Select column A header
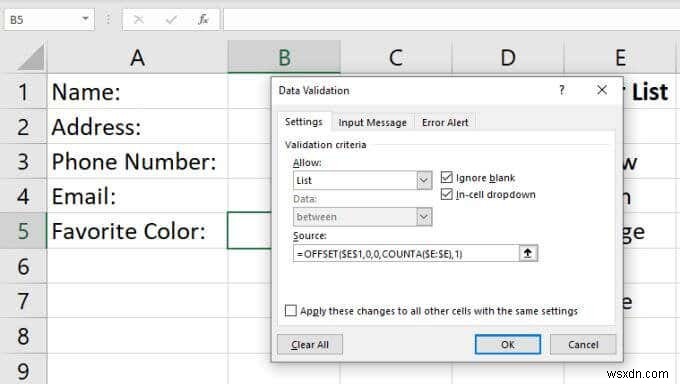 137,57
